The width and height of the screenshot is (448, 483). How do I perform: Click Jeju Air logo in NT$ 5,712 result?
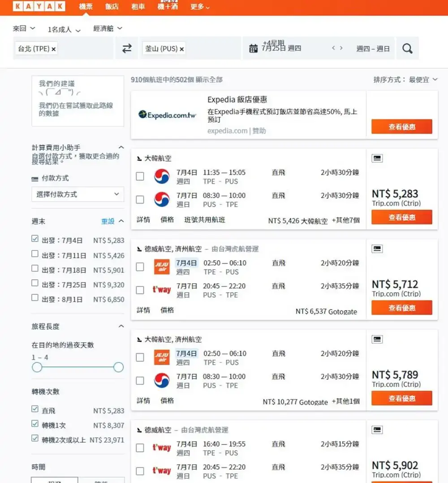[x=162, y=267]
